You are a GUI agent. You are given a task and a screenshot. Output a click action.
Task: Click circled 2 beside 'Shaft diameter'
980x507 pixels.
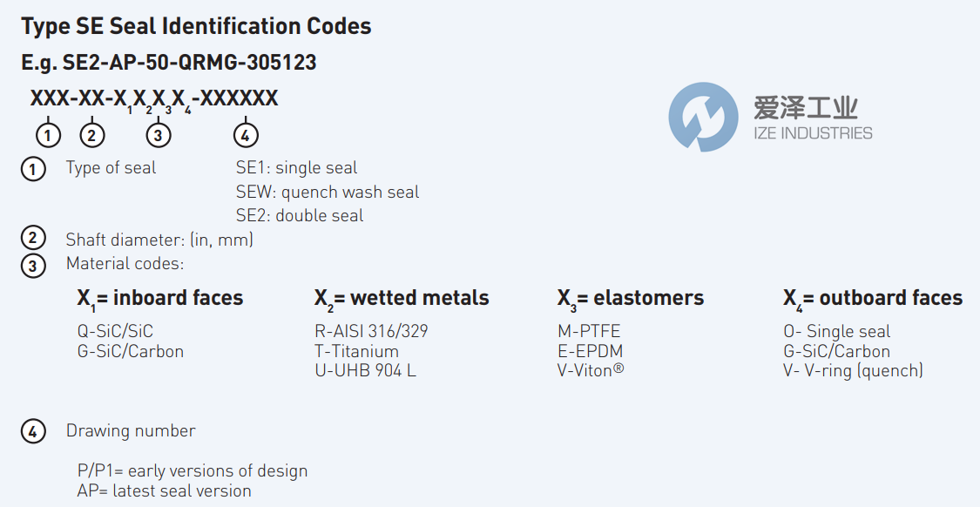pyautogui.click(x=33, y=239)
